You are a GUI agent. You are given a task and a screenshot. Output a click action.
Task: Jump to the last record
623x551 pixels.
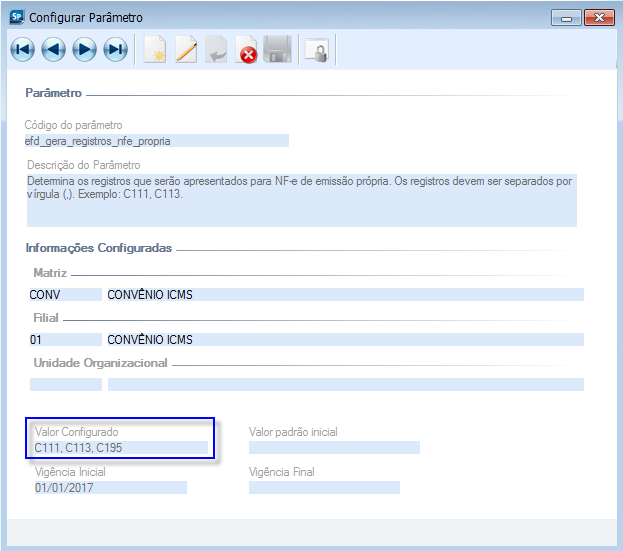click(x=115, y=50)
